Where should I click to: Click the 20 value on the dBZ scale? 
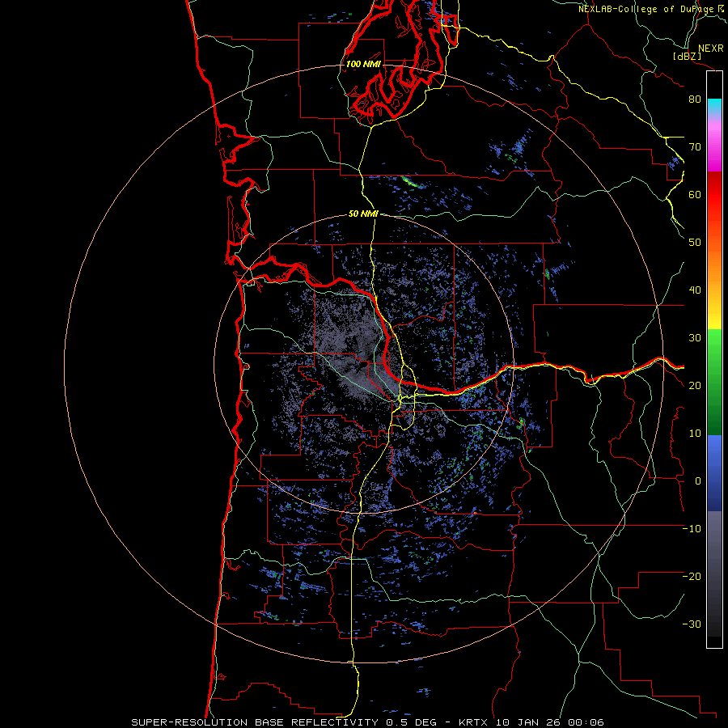(x=695, y=385)
